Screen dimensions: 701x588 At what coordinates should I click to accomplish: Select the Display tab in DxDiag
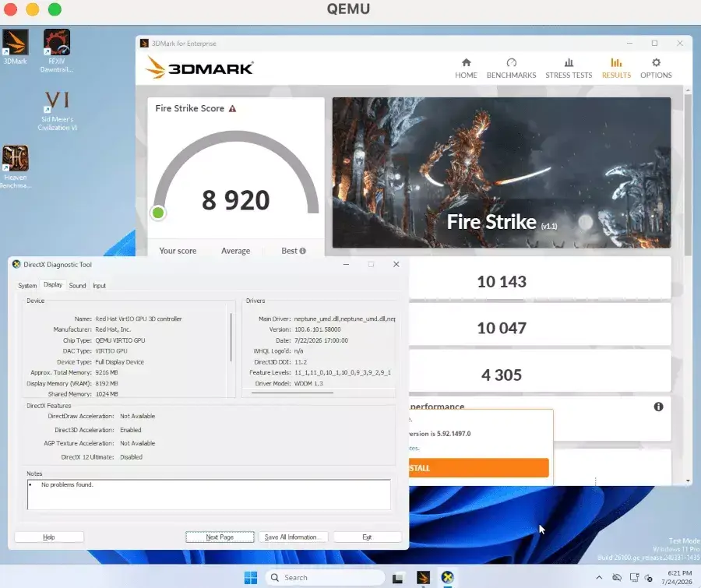point(53,285)
